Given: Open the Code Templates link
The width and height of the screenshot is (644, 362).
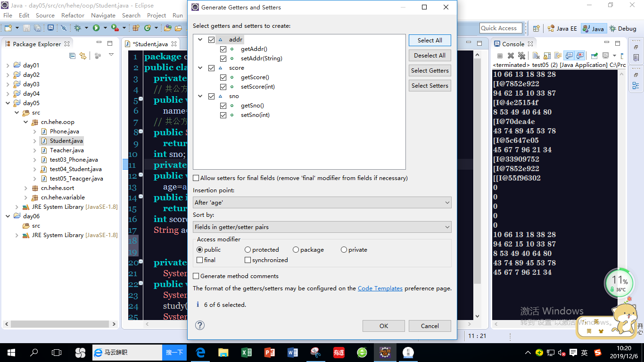Looking at the screenshot, I should click(x=380, y=288).
